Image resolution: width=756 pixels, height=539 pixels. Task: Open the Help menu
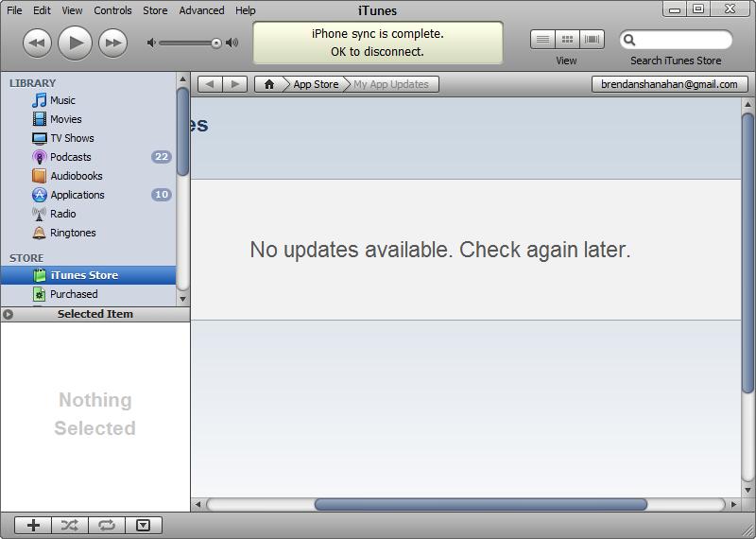tap(246, 10)
